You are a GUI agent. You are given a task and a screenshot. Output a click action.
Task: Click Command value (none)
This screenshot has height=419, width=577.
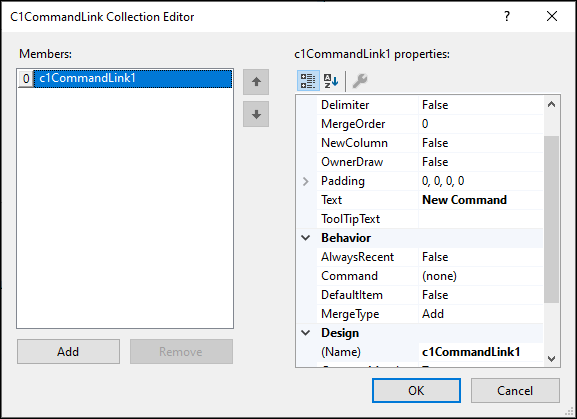coord(439,276)
